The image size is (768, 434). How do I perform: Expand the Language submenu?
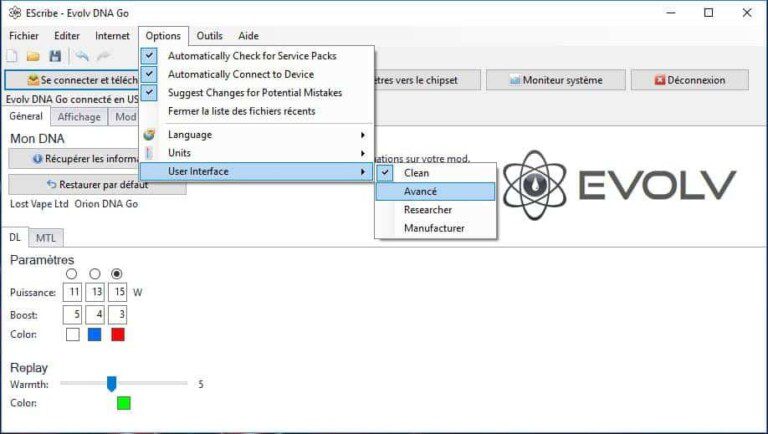[257, 134]
